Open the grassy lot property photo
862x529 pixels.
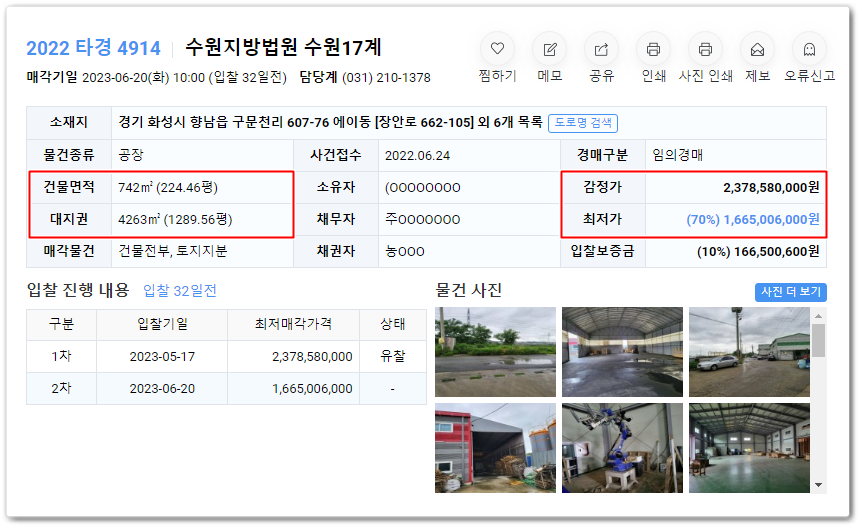click(x=495, y=351)
